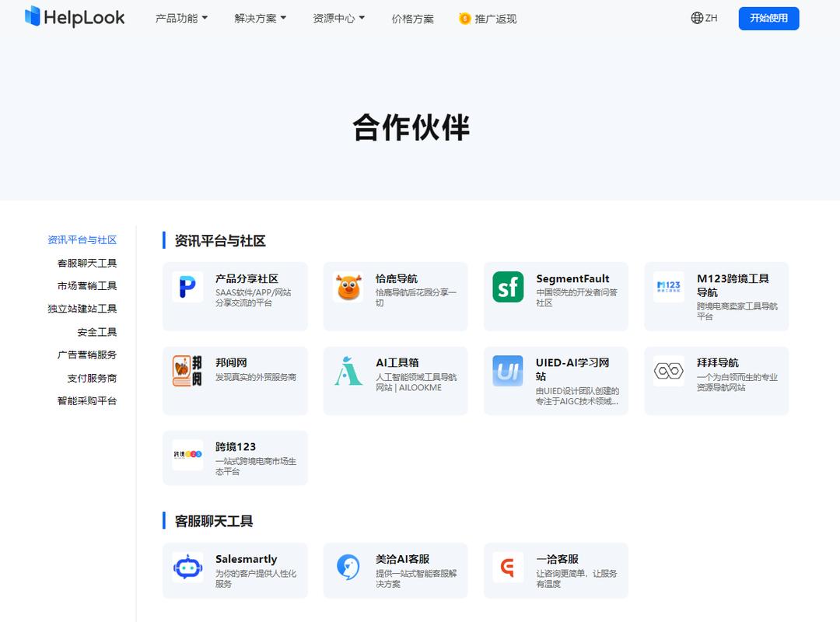Click the 美洽AI客服 bird logo
The height and width of the screenshot is (622, 840).
pos(348,567)
